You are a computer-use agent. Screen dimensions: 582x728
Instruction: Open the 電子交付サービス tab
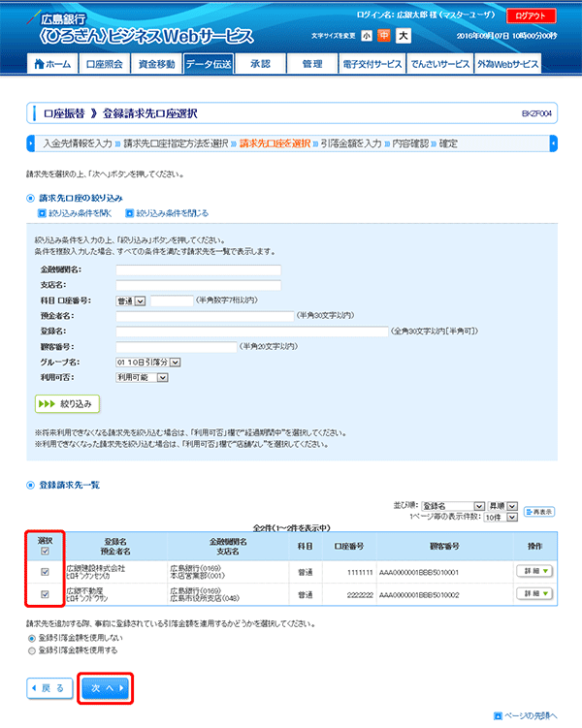click(x=372, y=64)
